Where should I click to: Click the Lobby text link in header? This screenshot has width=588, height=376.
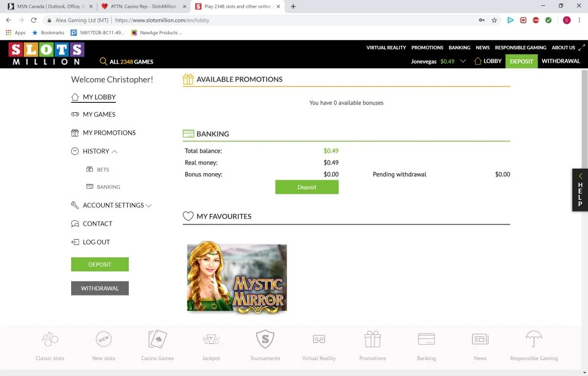tap(492, 61)
